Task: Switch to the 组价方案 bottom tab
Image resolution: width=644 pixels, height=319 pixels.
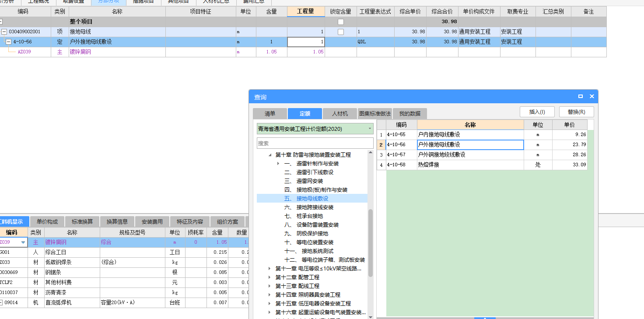Action: coord(227,221)
